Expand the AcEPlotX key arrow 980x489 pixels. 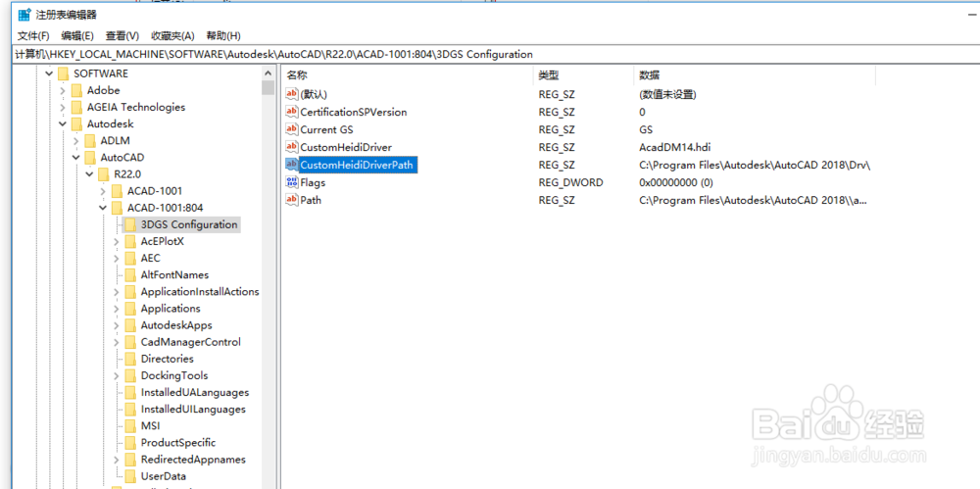tap(117, 241)
